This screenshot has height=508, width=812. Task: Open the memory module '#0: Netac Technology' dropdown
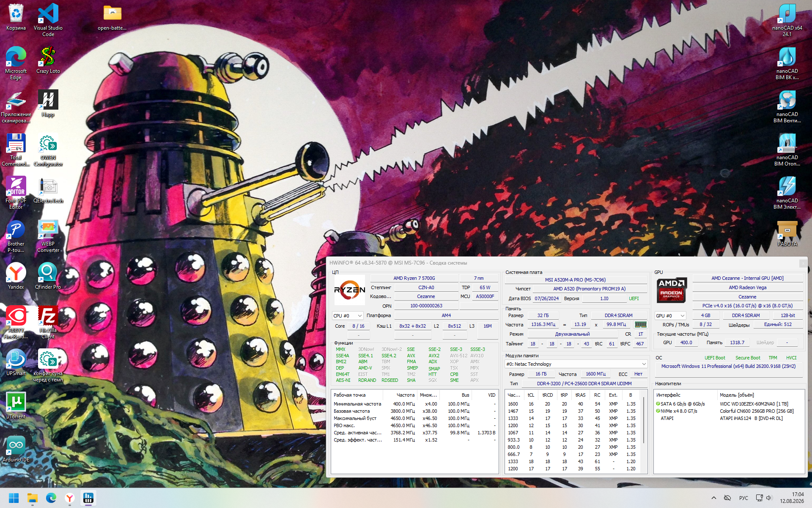click(x=576, y=364)
